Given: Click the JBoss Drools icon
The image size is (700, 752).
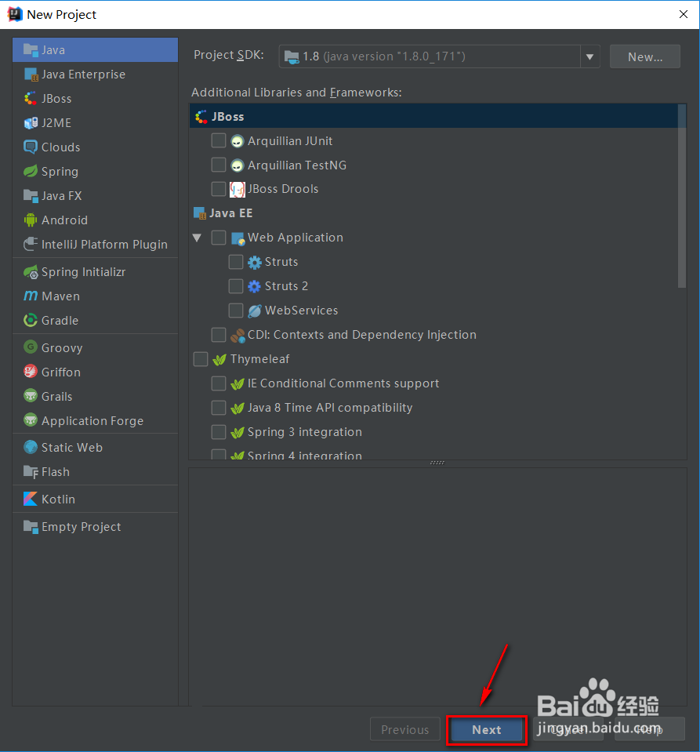Looking at the screenshot, I should tap(238, 190).
